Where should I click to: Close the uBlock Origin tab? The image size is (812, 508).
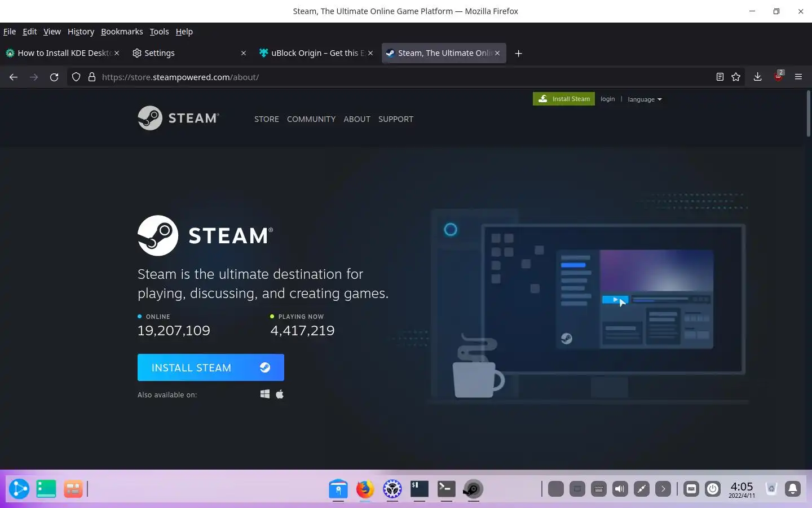click(x=370, y=53)
